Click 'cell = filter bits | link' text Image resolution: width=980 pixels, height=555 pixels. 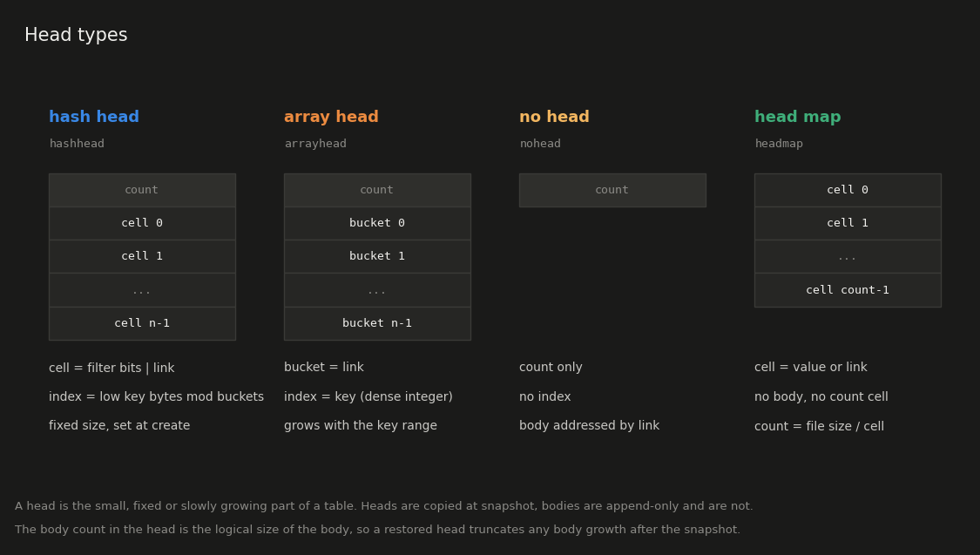(112, 369)
